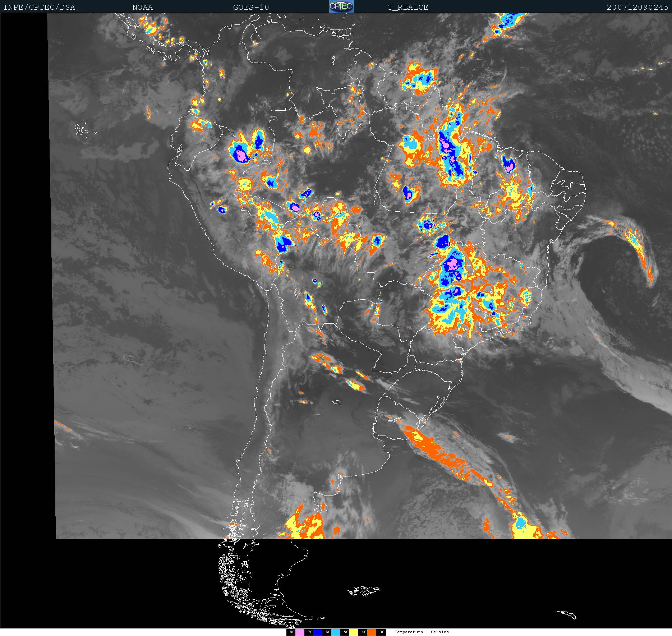This screenshot has width=672, height=636.
Task: Click the 200712090245 timestamp
Action: click(x=637, y=7)
